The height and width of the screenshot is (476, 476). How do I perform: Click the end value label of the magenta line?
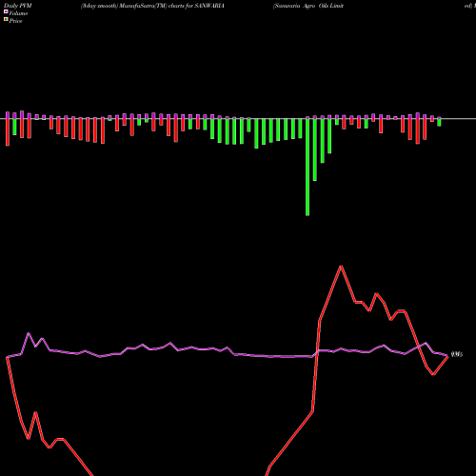[x=457, y=354]
